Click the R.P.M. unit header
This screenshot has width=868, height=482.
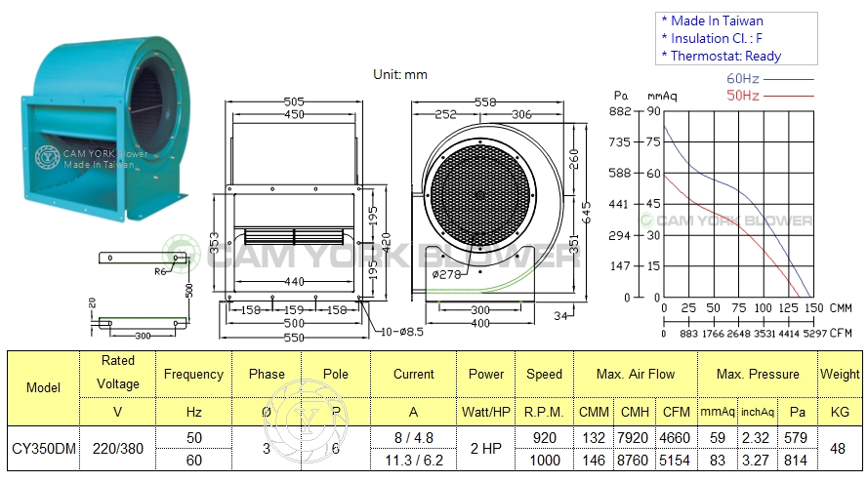click(544, 412)
